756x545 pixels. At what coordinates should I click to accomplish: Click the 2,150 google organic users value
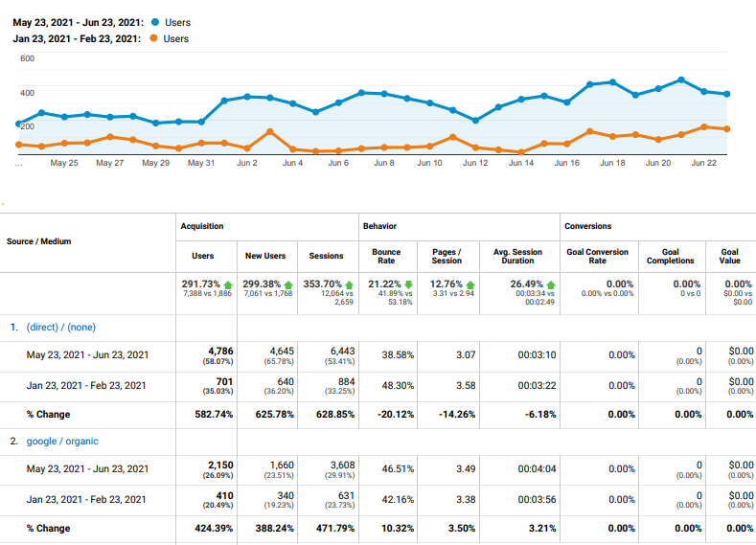pyautogui.click(x=220, y=466)
